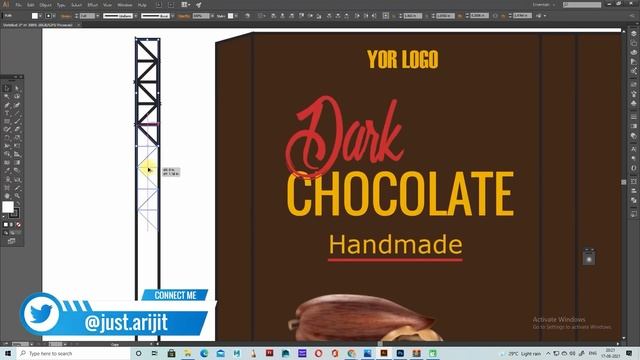Screen dimensions: 640x360
Task: Switch paint mode to Gradient in toolbox
Action: 12,224
